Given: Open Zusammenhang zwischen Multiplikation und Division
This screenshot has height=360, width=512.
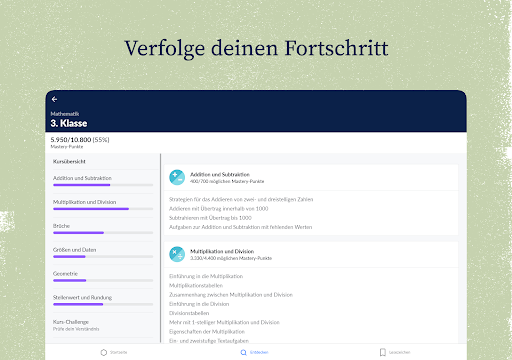Looking at the screenshot, I should tap(231, 295).
